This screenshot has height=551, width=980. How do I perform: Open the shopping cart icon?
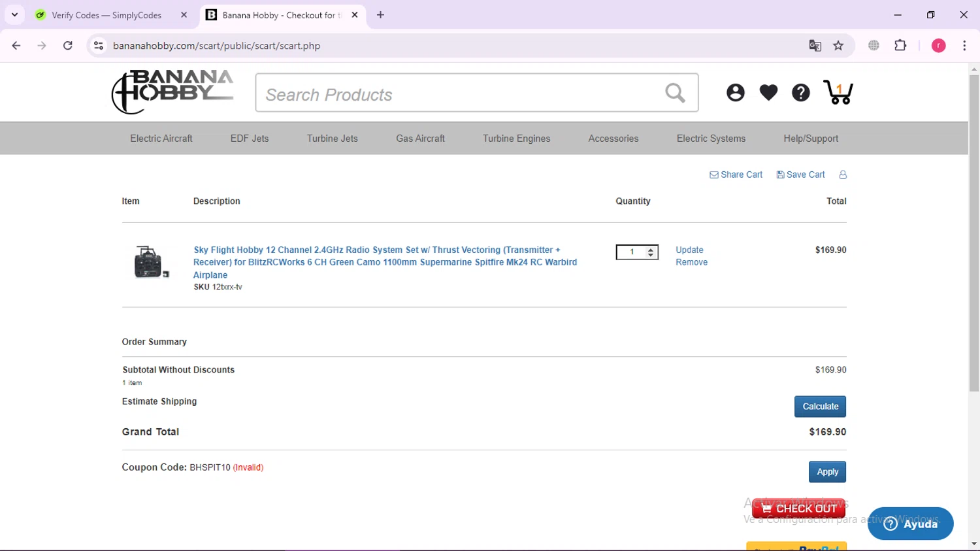(838, 92)
